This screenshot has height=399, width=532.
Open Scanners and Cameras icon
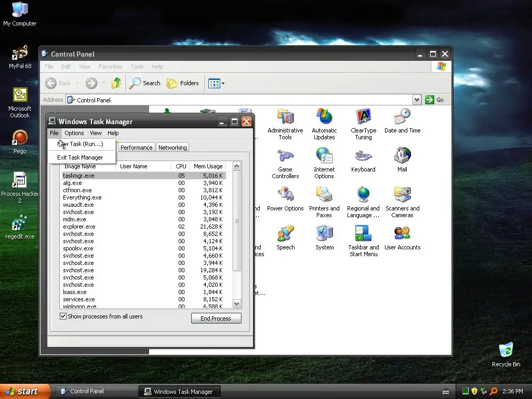[402, 203]
